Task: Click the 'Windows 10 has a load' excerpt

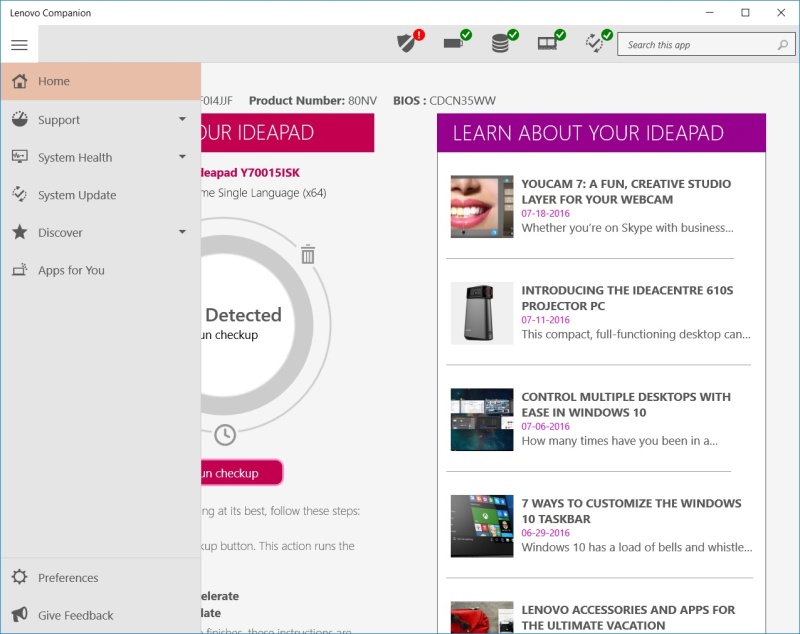Action: coord(637,548)
